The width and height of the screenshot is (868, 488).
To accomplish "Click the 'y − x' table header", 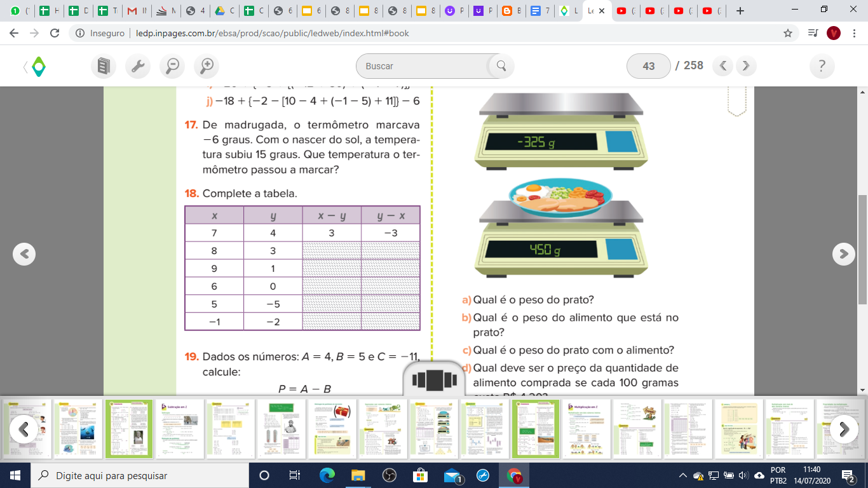I will 391,215.
